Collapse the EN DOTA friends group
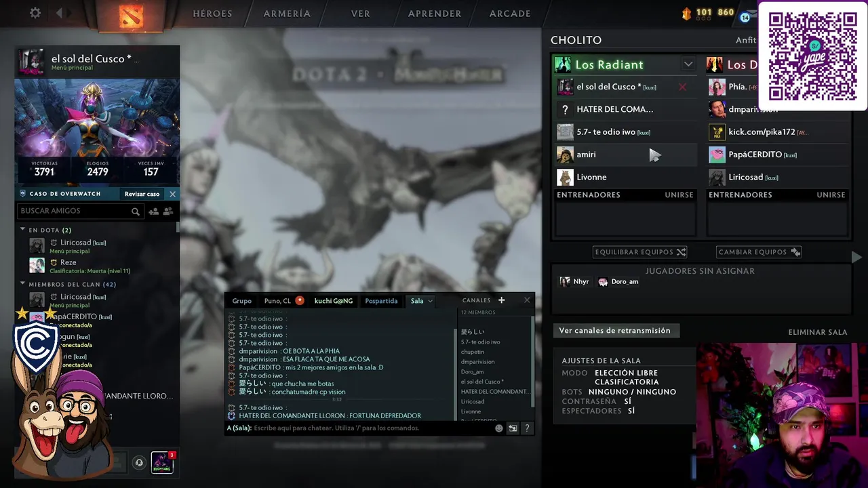 coord(22,230)
